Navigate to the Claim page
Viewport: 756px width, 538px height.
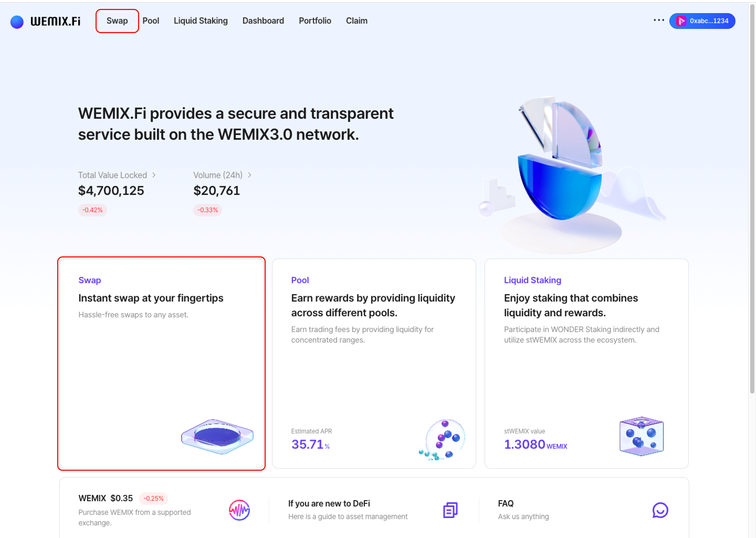[356, 21]
